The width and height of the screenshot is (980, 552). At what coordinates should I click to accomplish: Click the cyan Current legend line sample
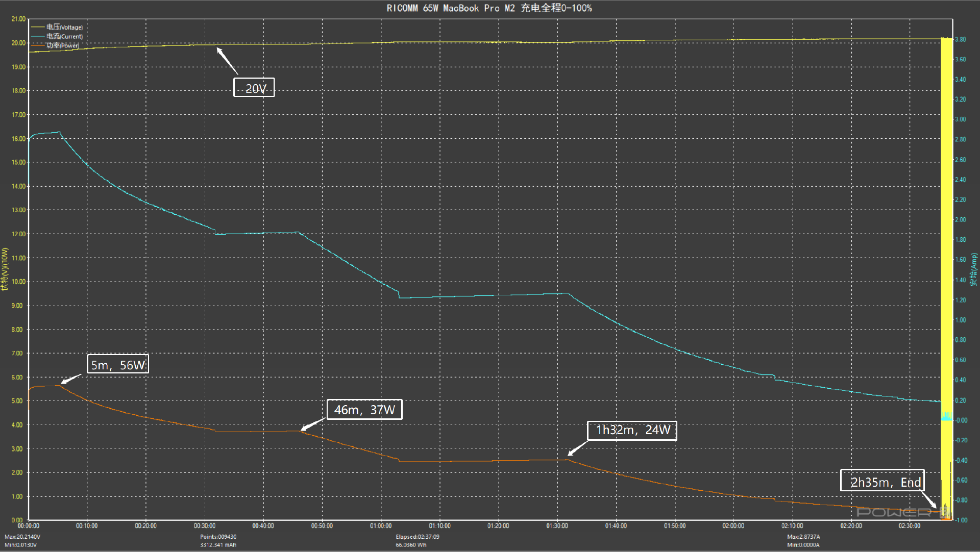point(38,36)
